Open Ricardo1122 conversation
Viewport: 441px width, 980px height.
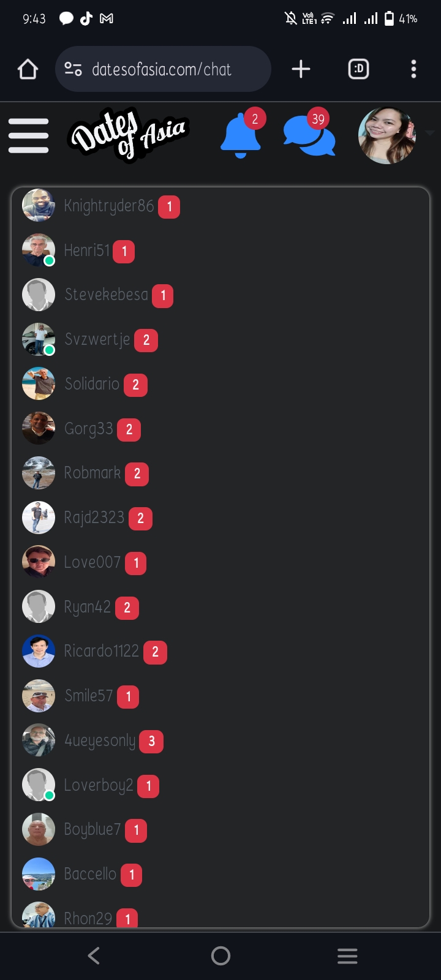coord(221,651)
